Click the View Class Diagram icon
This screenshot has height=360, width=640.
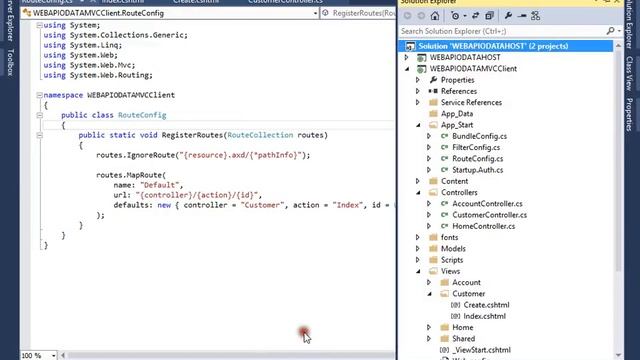point(536,16)
